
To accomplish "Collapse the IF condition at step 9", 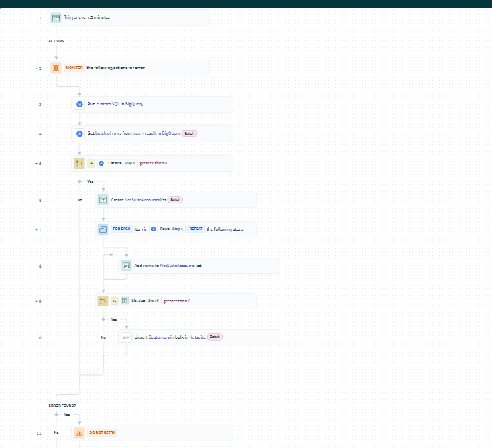I will (x=36, y=302).
